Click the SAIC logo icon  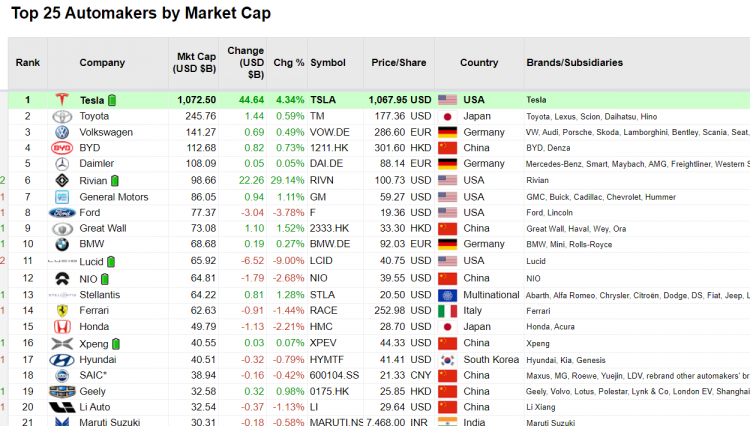(x=62, y=376)
